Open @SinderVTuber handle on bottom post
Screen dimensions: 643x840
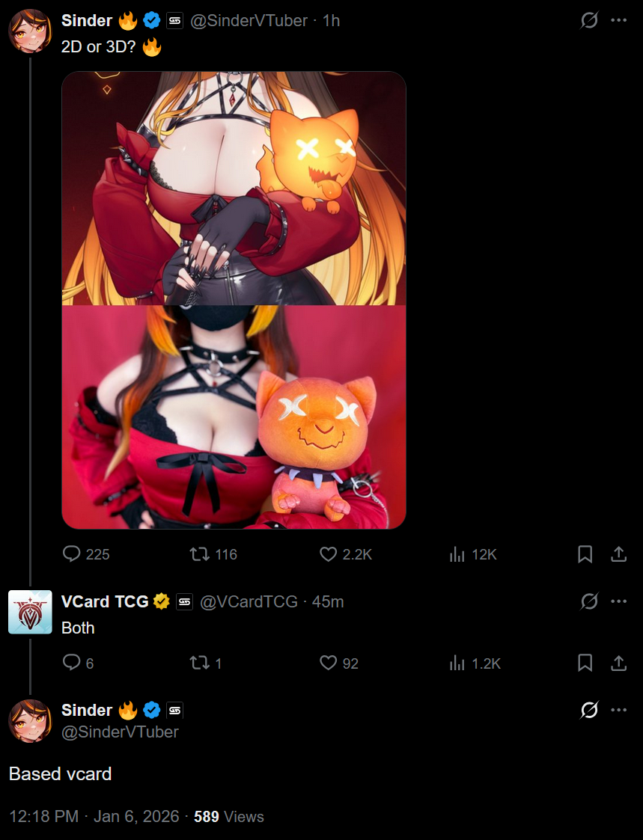(120, 732)
